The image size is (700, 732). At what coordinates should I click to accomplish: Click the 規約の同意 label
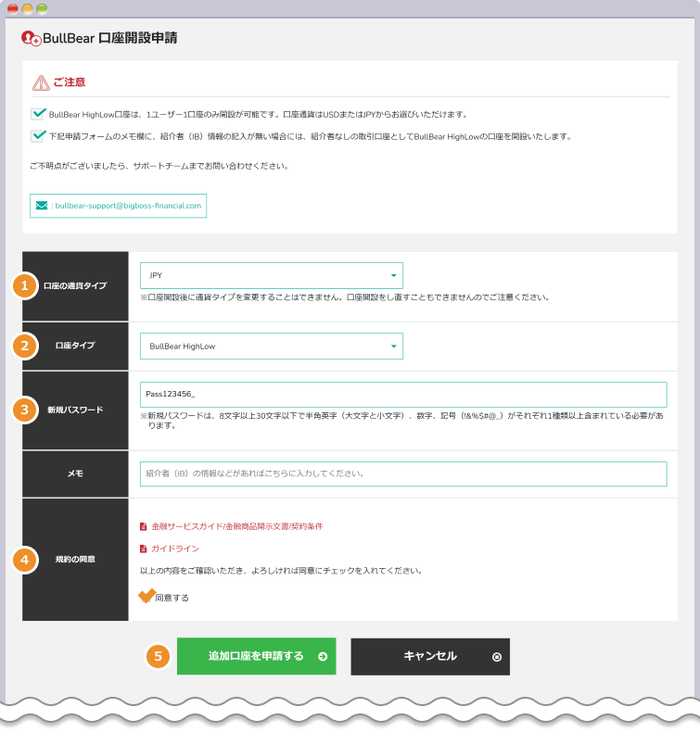tap(75, 560)
